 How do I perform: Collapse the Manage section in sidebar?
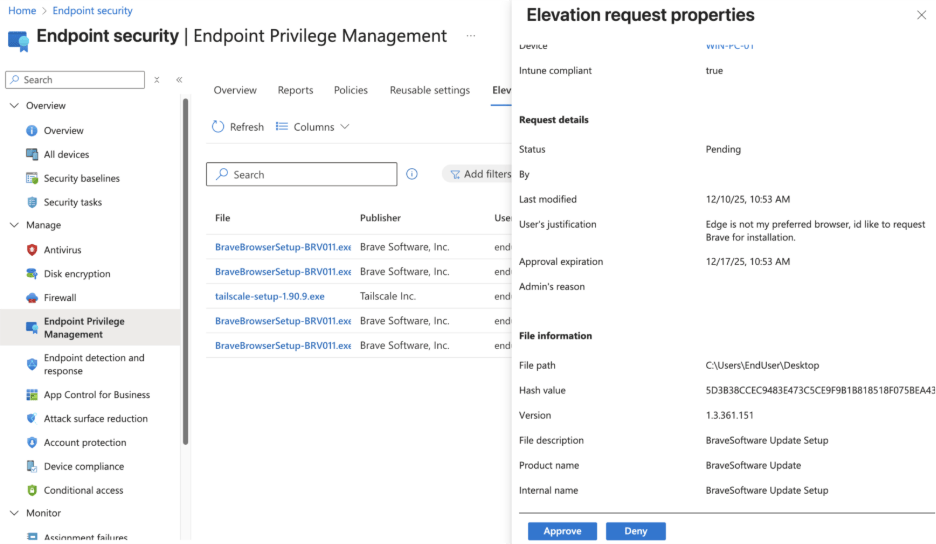tap(14, 226)
